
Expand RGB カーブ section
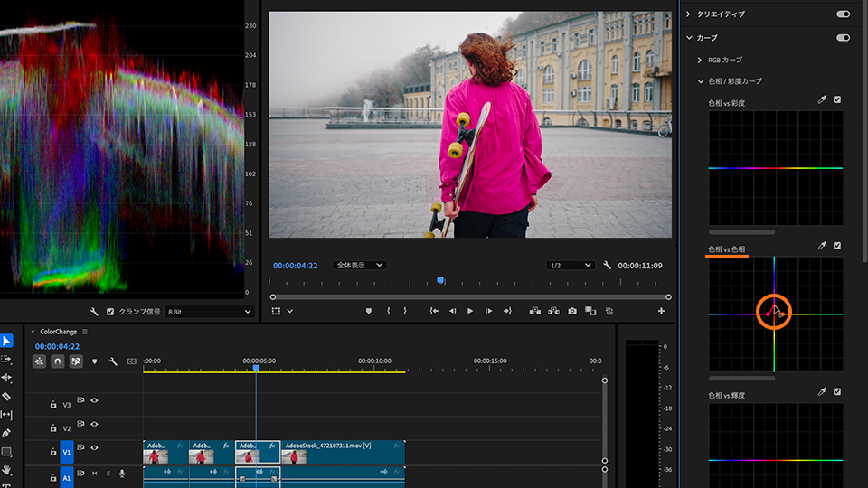(x=700, y=60)
